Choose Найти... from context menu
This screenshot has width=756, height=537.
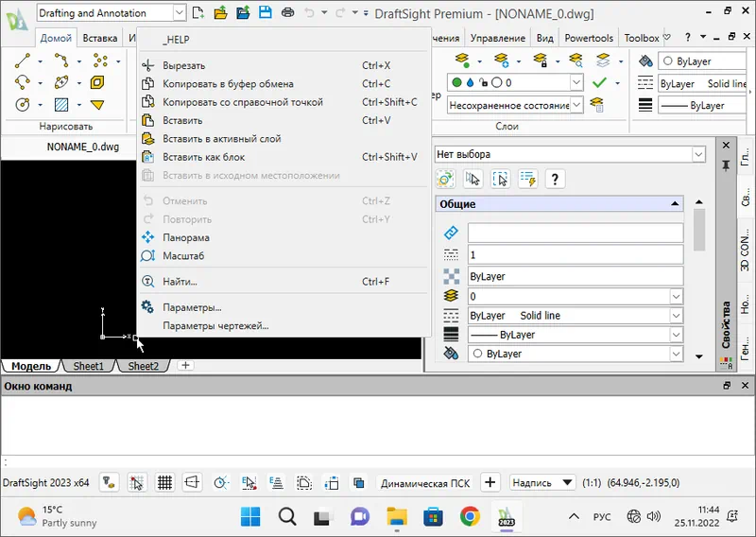[x=283, y=282]
